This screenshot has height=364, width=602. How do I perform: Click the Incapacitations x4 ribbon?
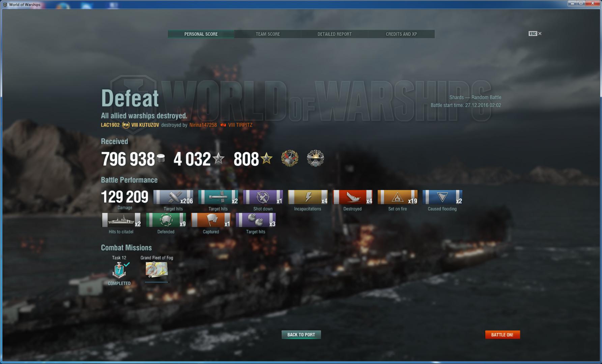coord(308,197)
